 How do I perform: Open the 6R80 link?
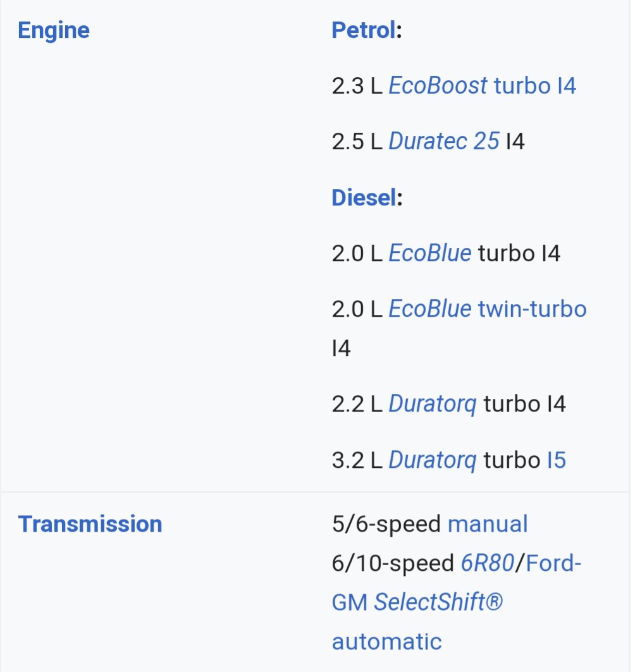click(x=488, y=563)
